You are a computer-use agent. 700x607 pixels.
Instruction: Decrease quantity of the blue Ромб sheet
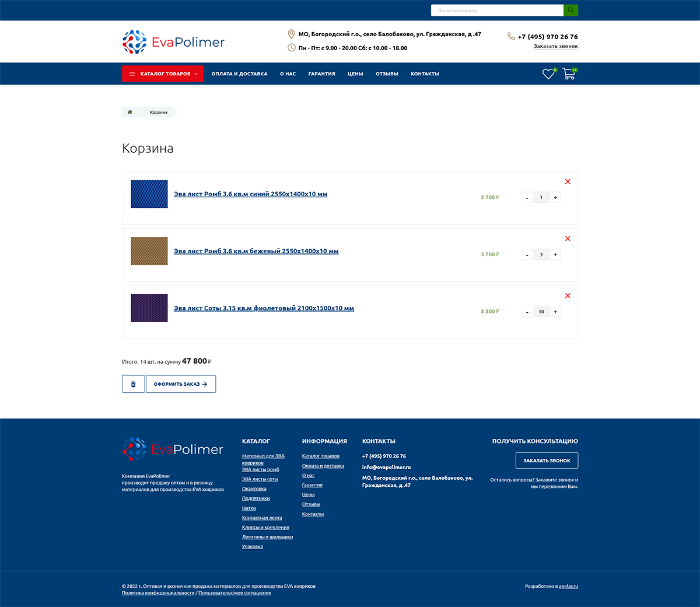point(527,197)
